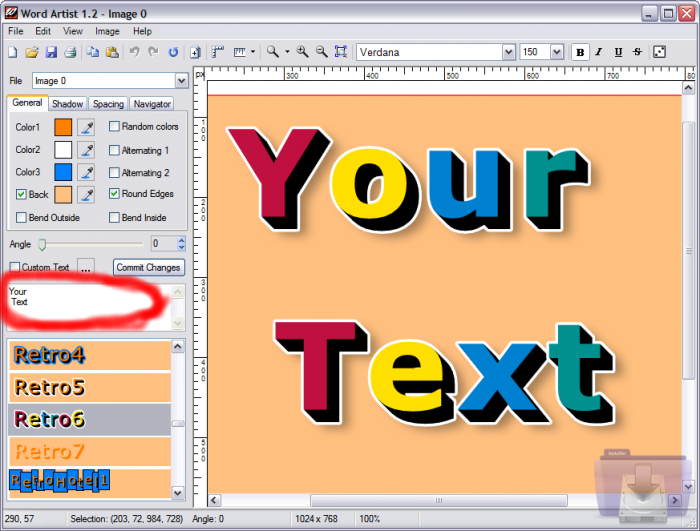This screenshot has width=700, height=531.
Task: Pick Back color with its eyedropper
Action: point(86,195)
